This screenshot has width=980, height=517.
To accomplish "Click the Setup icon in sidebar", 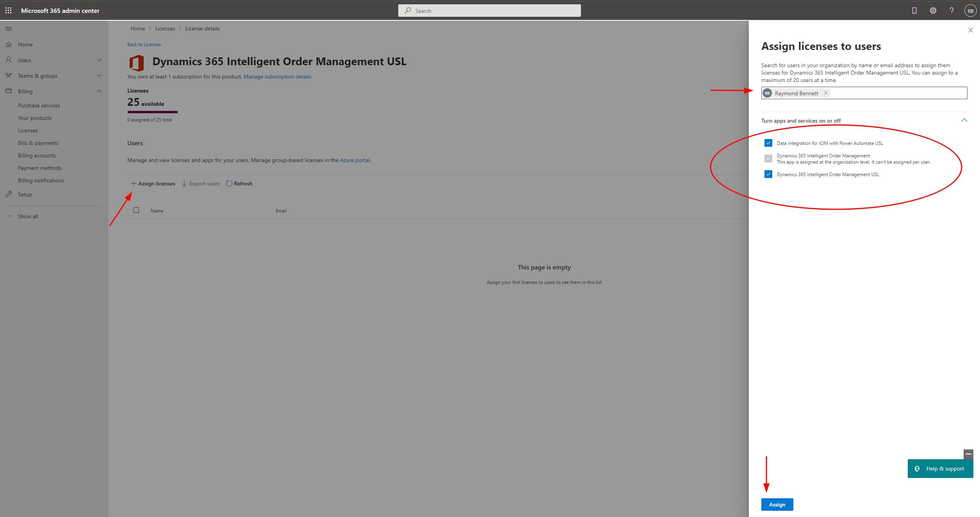I will (x=9, y=194).
